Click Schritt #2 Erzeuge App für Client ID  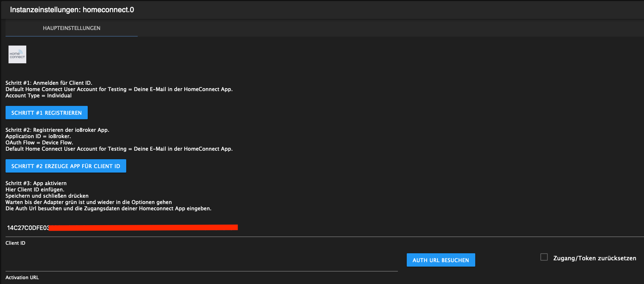(66, 166)
